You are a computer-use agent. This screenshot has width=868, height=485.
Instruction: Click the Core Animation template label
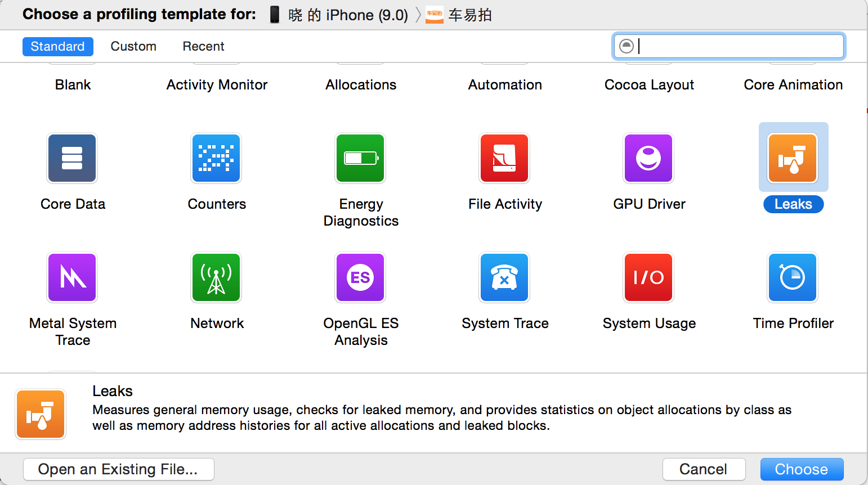(793, 85)
